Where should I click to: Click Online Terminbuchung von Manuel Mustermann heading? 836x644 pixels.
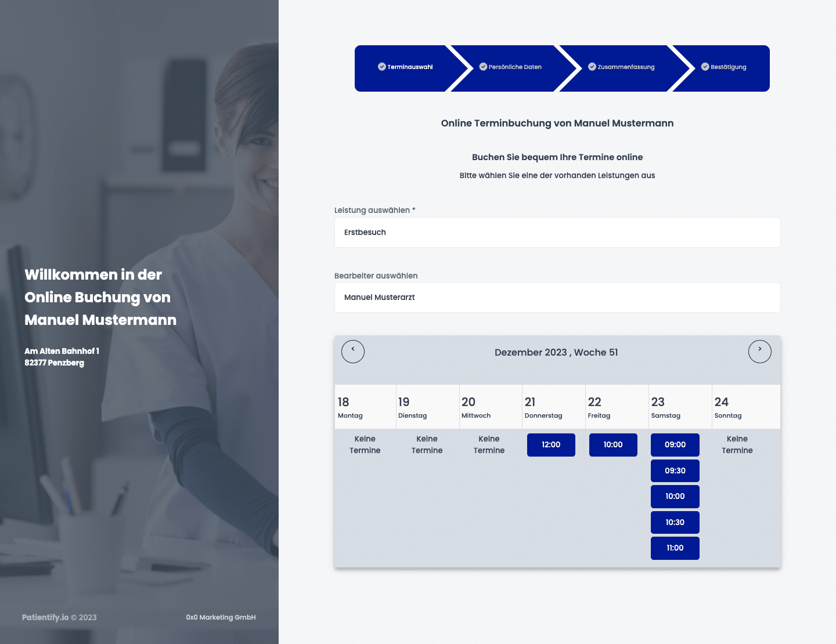coord(557,123)
